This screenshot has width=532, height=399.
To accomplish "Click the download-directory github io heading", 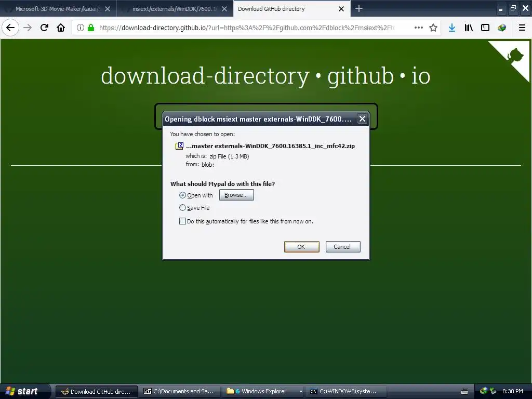I will tap(265, 75).
